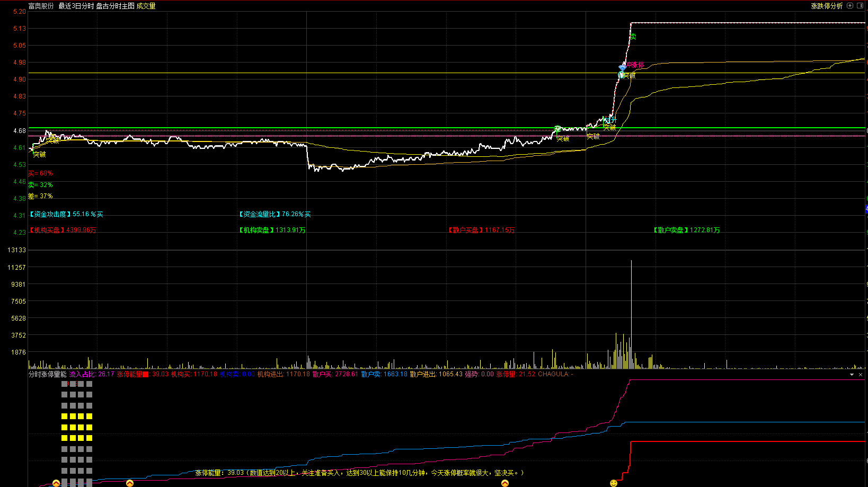The width and height of the screenshot is (868, 487).
Task: Toggle the side panel icon at top right
Action: coord(860,6)
